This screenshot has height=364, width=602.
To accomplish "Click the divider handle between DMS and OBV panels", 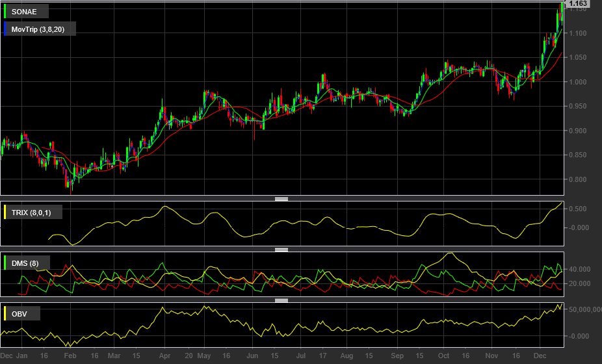I will (x=281, y=300).
